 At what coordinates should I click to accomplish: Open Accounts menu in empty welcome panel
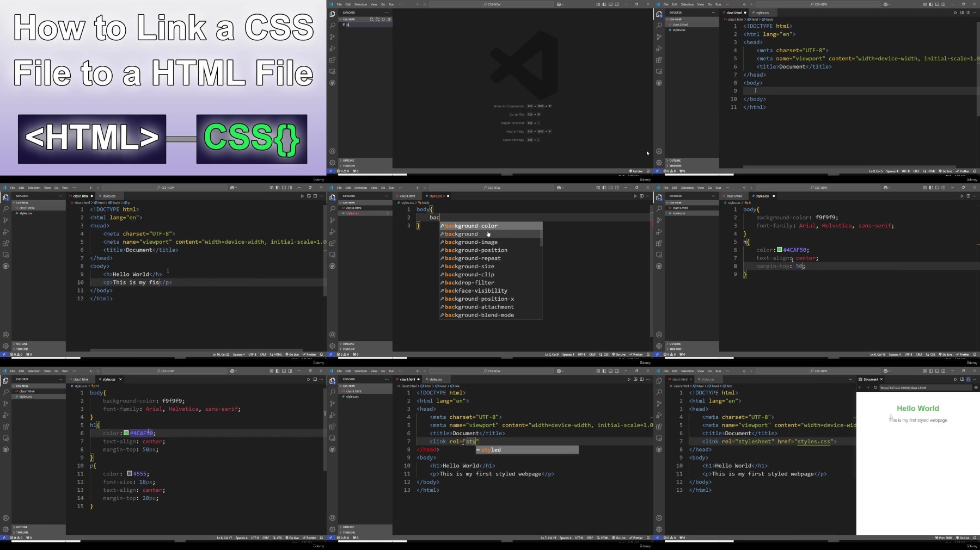pos(332,151)
